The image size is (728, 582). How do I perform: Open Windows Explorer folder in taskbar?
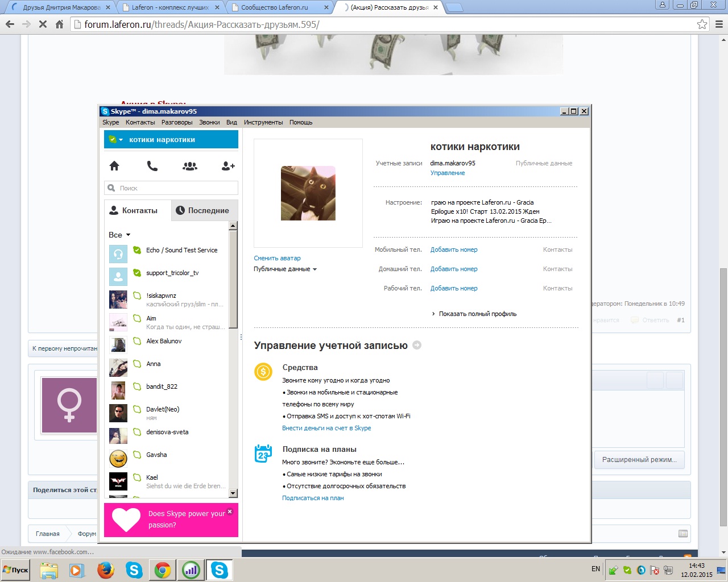tap(49, 570)
